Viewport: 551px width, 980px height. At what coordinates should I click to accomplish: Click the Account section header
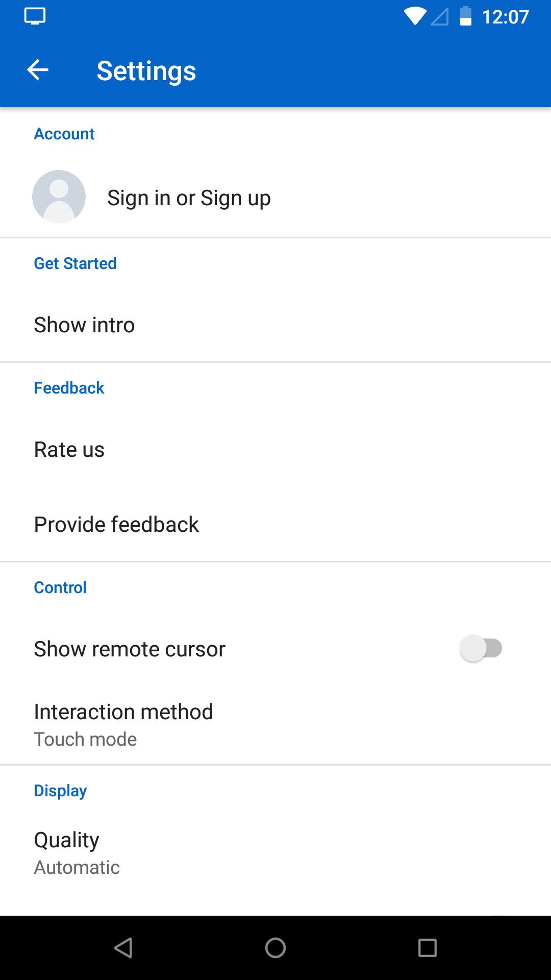click(x=64, y=134)
